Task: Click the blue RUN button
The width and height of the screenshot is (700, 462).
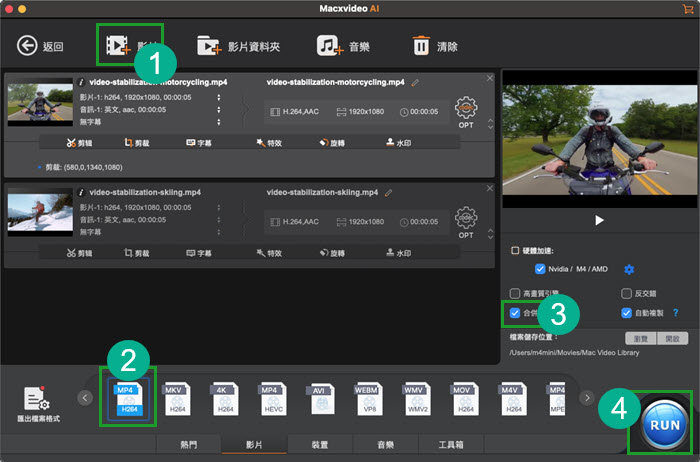Action: 665,425
